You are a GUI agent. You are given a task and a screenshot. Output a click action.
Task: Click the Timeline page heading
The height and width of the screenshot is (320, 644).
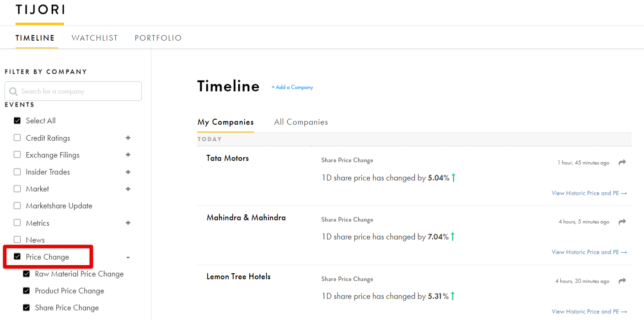[228, 86]
